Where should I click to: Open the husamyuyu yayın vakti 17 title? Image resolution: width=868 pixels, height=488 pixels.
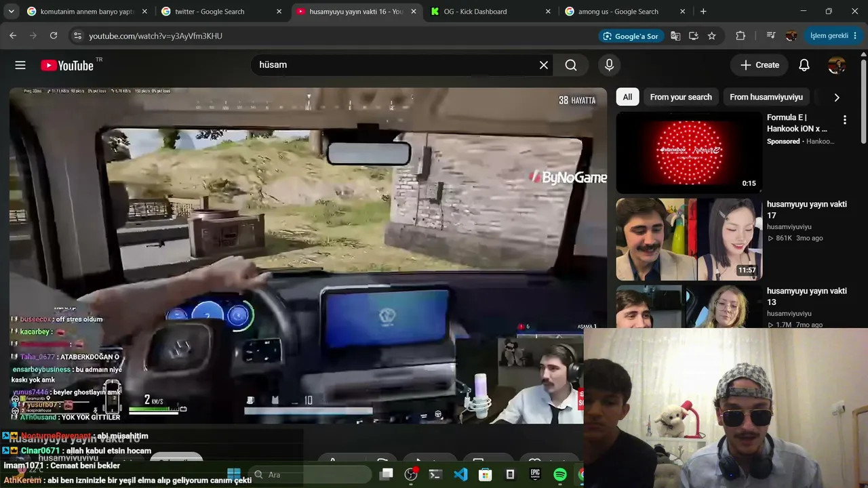(x=807, y=209)
